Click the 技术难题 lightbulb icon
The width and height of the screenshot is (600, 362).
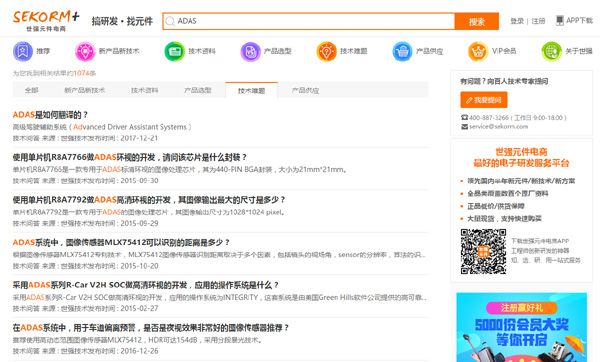326,51
